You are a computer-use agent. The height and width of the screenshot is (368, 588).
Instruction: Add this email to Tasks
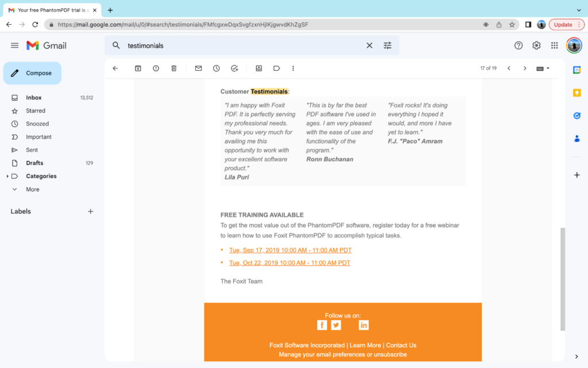pos(234,68)
